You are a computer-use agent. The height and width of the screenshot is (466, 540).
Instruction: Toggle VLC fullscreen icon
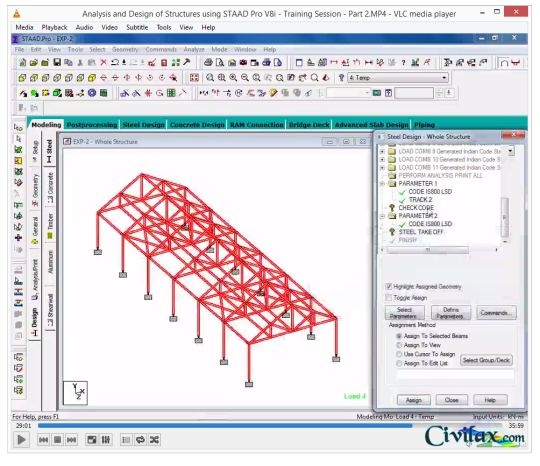click(92, 440)
